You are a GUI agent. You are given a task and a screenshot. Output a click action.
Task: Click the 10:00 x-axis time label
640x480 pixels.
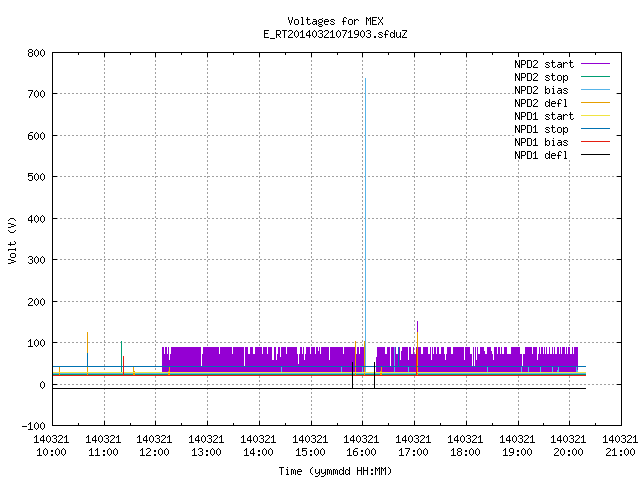tap(51, 452)
